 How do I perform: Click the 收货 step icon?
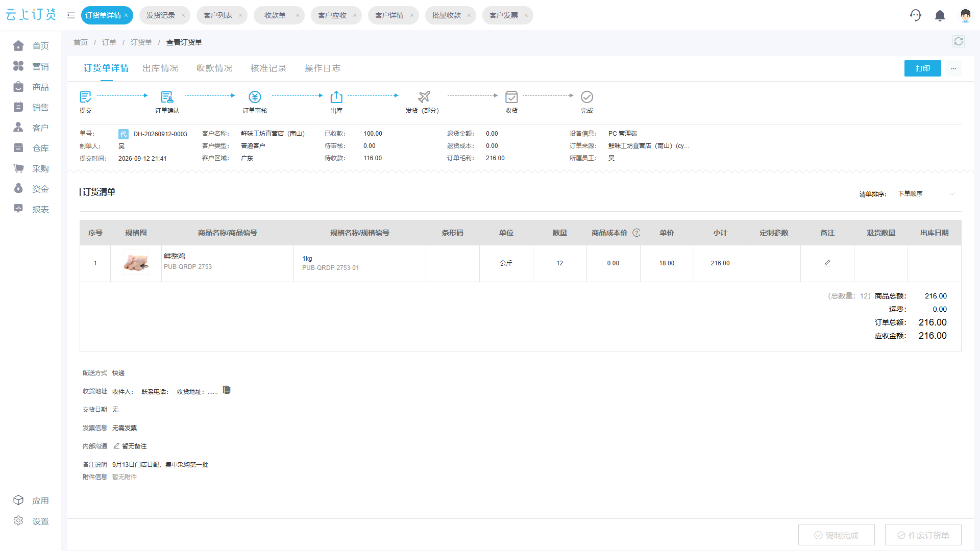511,97
